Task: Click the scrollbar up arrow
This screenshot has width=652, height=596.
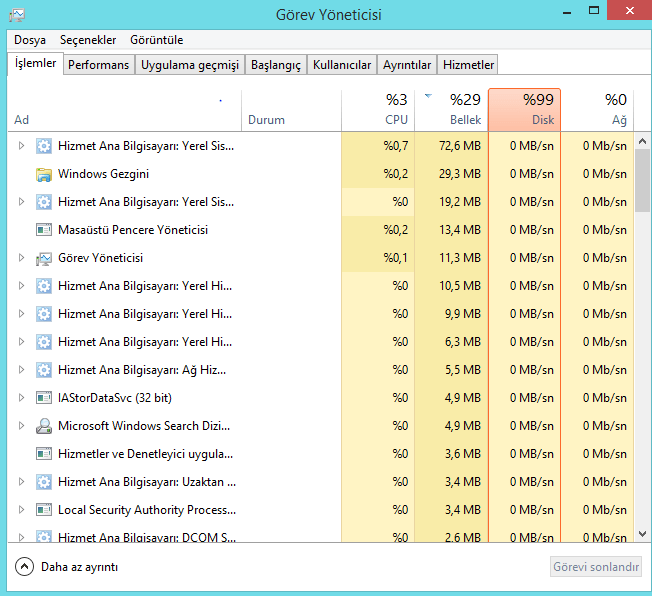Action: tap(642, 141)
